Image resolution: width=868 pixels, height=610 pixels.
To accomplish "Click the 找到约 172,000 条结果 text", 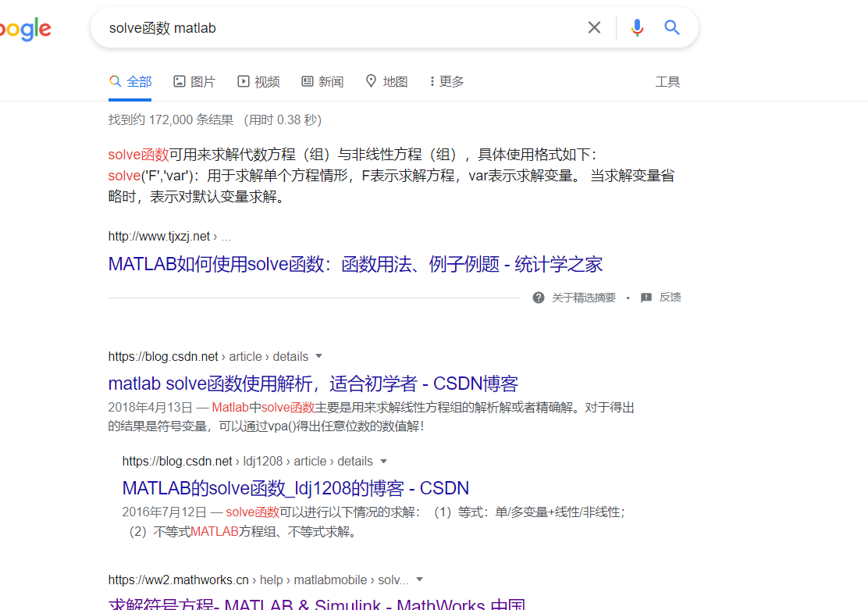I will coord(171,120).
